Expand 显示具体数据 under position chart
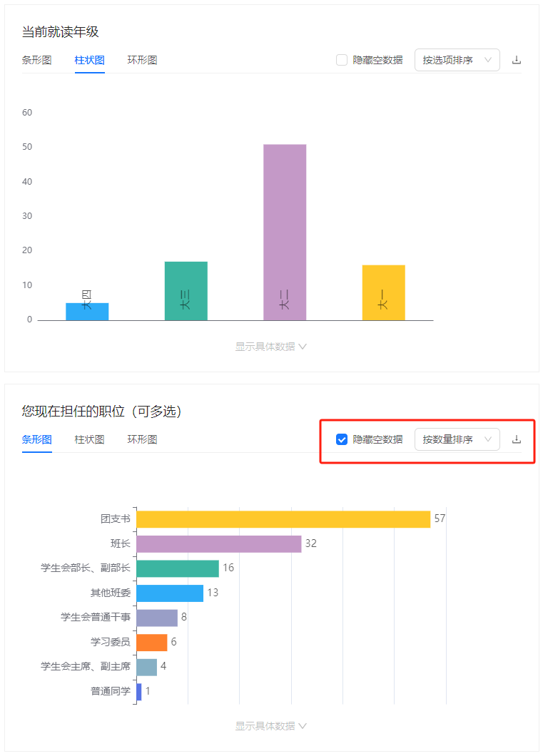 click(271, 726)
